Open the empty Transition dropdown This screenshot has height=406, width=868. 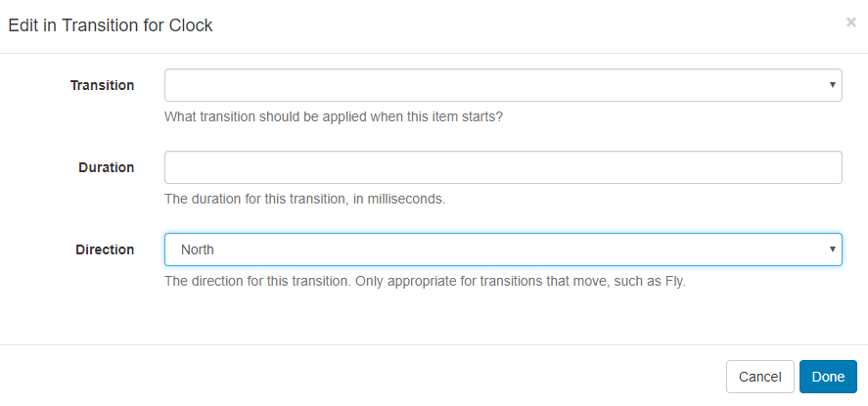(x=503, y=85)
